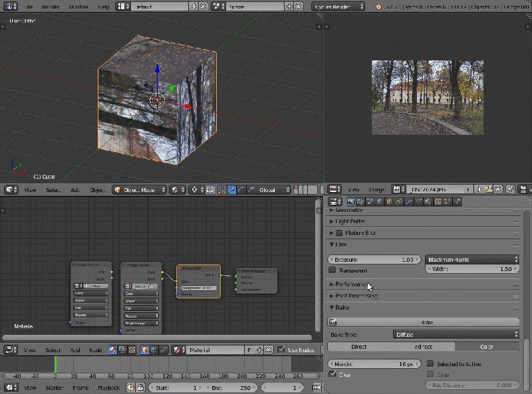Viewport: 532px width, 394px height.
Task: Expand the Light Paths panel section
Action: click(352, 221)
